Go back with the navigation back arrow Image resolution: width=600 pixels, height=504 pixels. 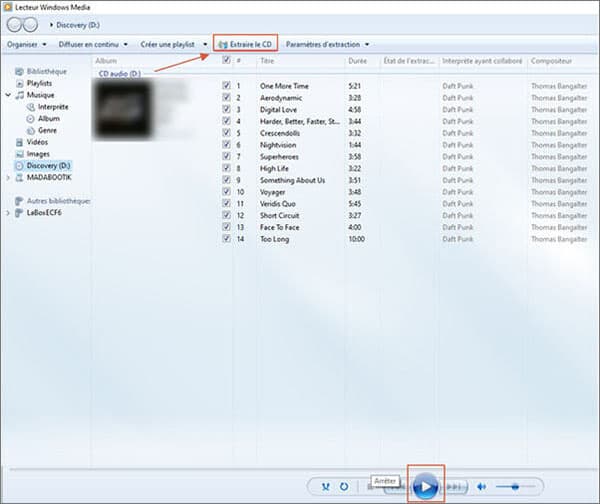point(14,25)
